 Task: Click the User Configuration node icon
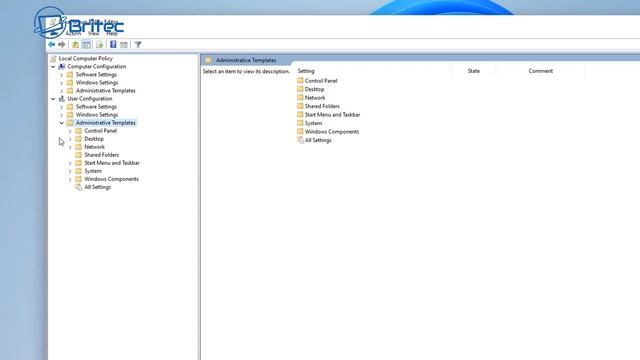(62, 99)
